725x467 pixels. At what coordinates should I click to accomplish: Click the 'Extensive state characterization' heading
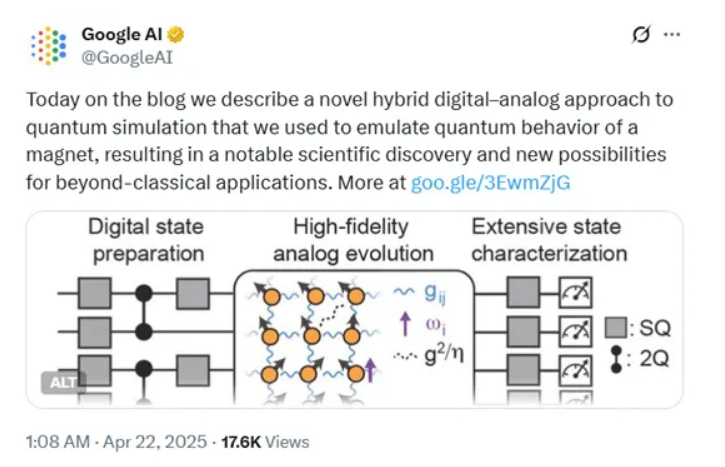coord(549,240)
